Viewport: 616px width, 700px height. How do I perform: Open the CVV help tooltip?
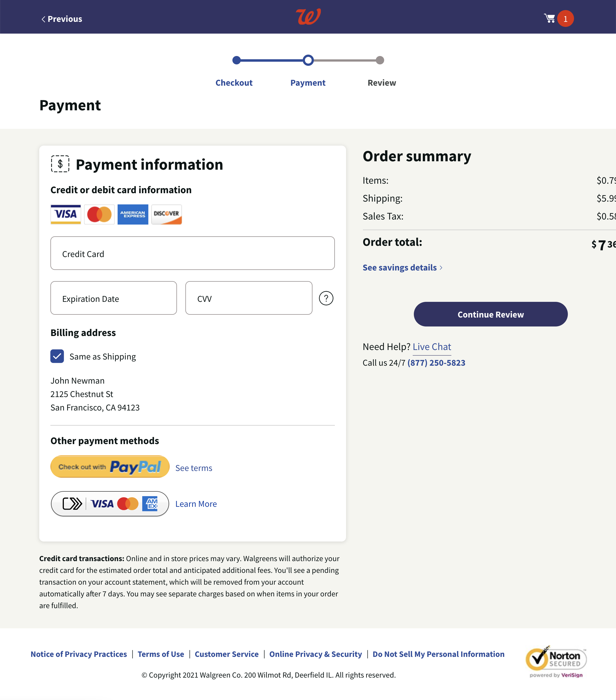326,298
